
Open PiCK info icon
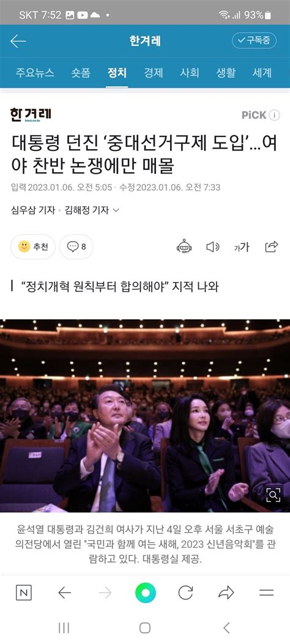tap(274, 115)
